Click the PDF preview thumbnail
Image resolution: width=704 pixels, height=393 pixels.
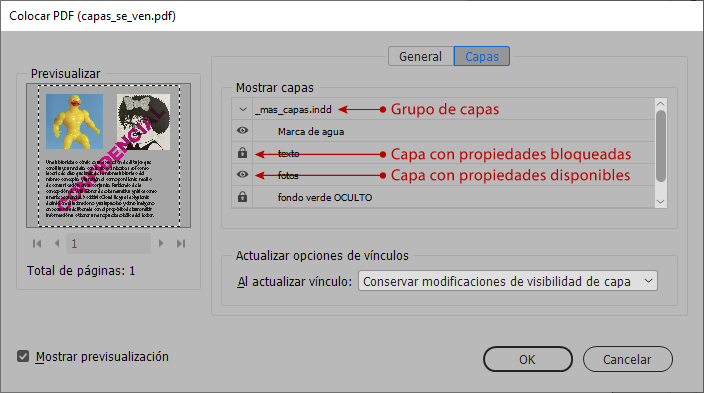[109, 155]
